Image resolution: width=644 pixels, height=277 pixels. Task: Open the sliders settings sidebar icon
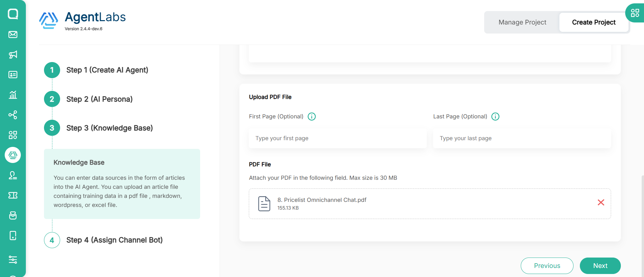13,260
